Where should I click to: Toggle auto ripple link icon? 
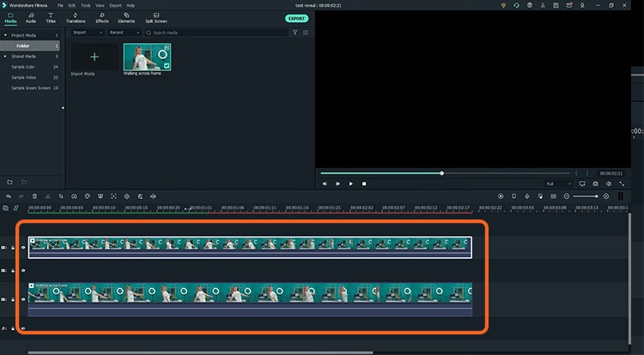pos(16,208)
